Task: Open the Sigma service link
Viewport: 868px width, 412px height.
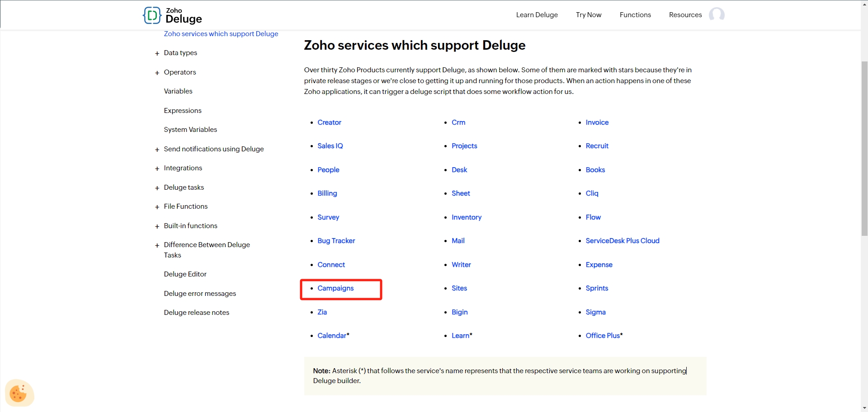Action: coord(596,312)
